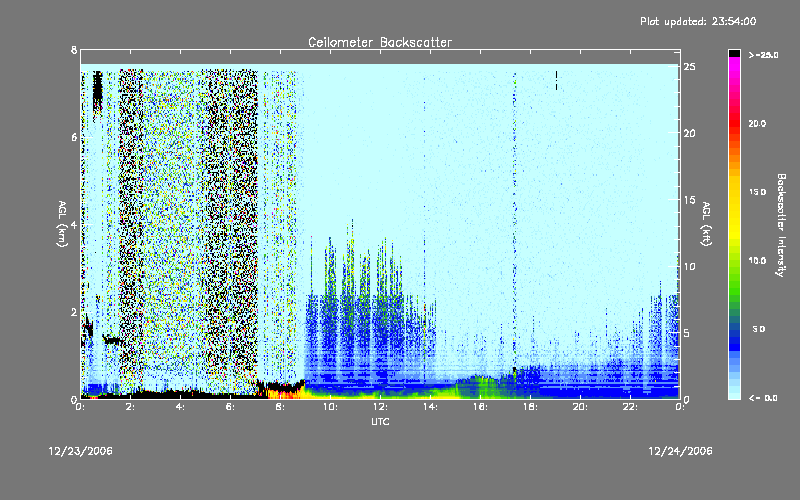
Task: Select the 'AGL (kft)' axis label
Action: pos(706,223)
